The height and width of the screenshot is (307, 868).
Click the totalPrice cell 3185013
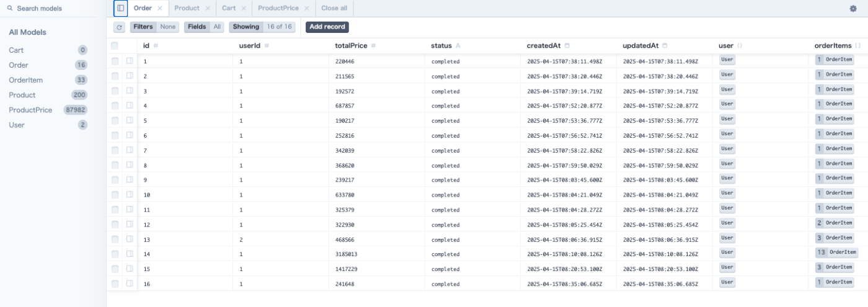(x=377, y=254)
